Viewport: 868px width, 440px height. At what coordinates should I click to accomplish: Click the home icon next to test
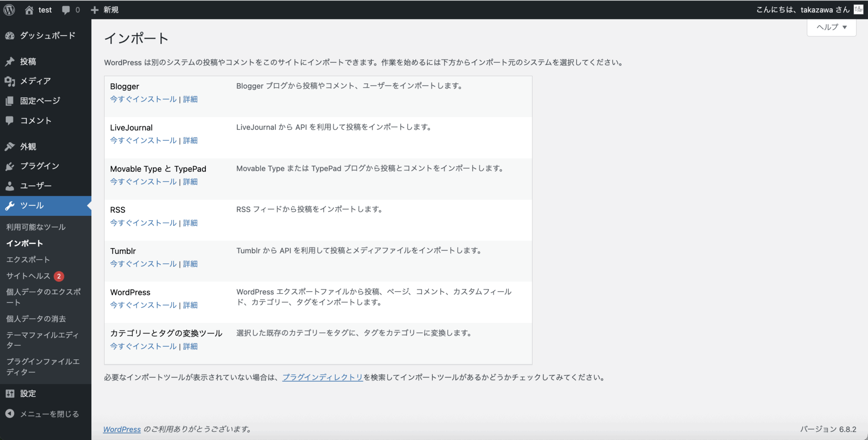point(29,10)
